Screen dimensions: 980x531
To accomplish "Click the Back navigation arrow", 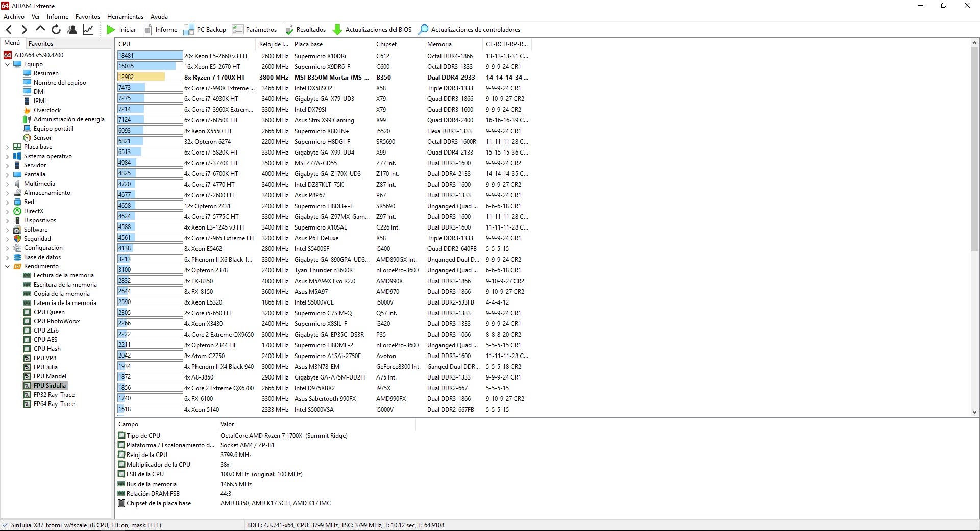I will (9, 30).
